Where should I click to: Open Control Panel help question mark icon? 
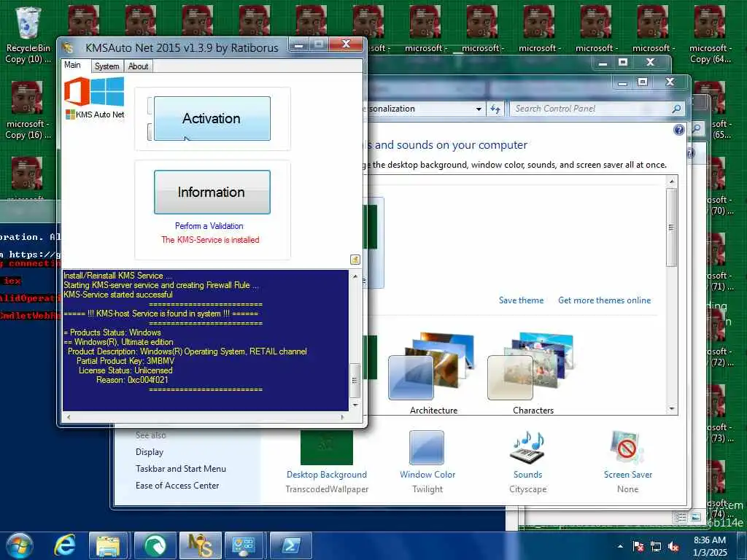(x=679, y=130)
